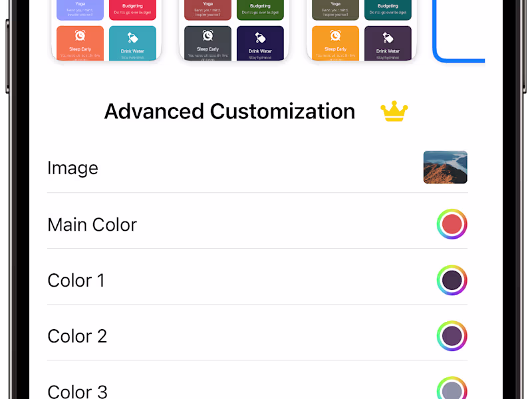Tap the dark teal Budgeting tile in third theme

pyautogui.click(x=388, y=10)
